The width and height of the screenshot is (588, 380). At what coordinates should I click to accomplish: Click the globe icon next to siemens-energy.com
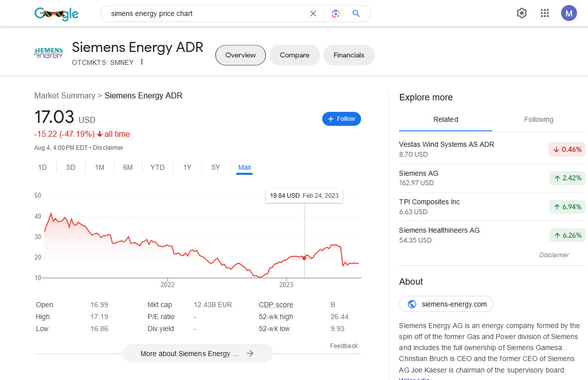(x=412, y=304)
